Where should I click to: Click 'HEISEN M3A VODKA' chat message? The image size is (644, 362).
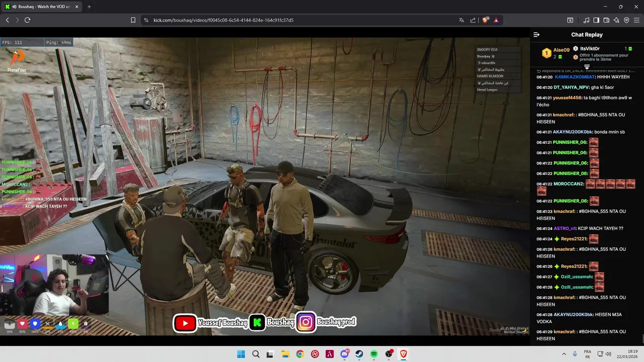579,318
